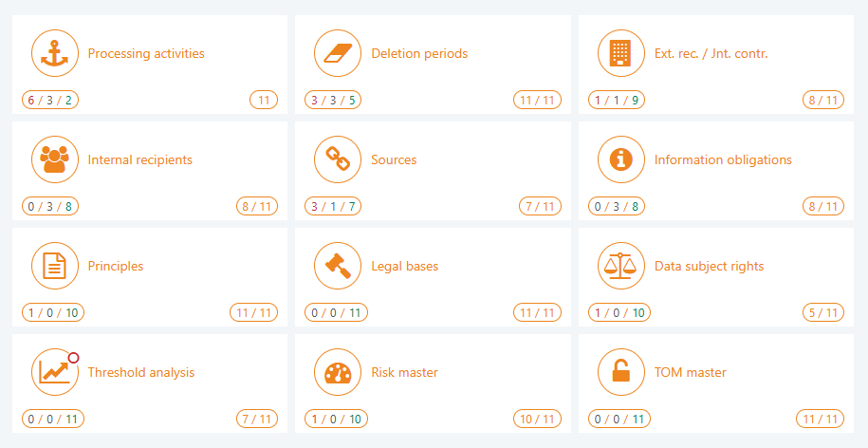Screen dimensions: 868x448
Task: Click the Data subject rights scales icon
Action: pos(621,266)
